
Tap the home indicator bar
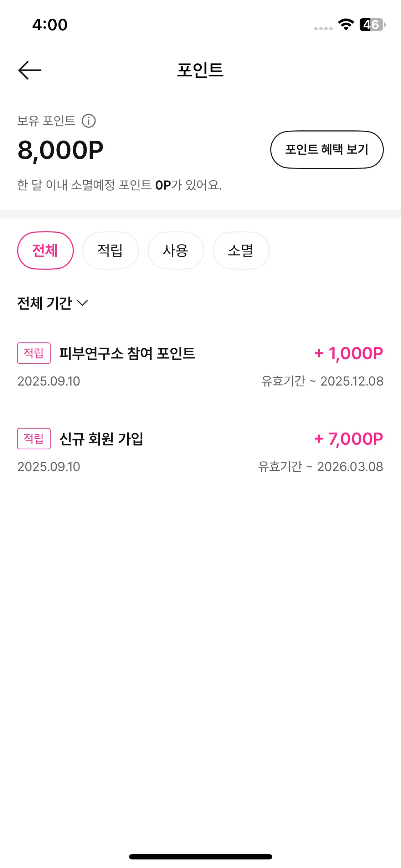[201, 857]
